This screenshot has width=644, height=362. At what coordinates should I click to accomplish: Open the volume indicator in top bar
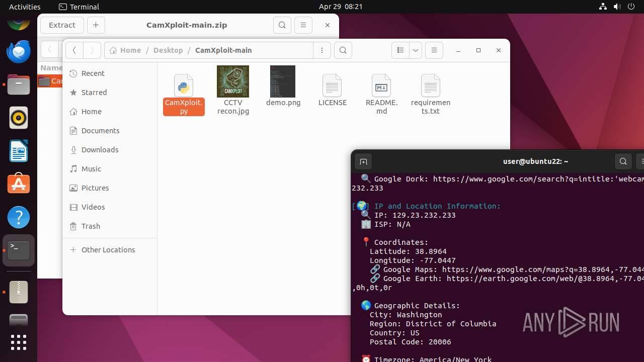pos(617,7)
